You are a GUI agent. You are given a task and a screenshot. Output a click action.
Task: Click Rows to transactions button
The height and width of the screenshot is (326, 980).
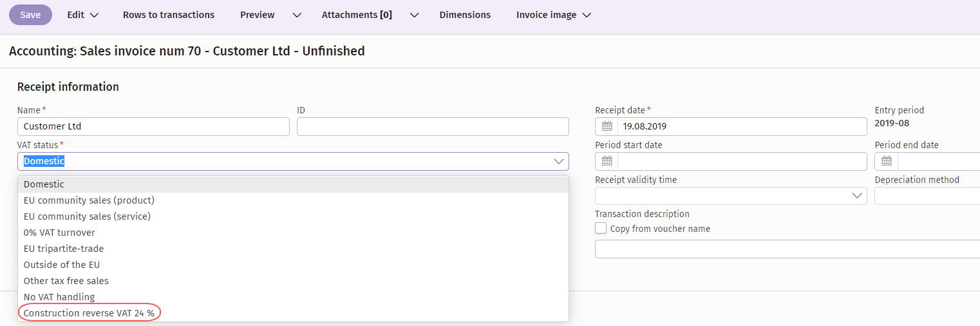click(x=169, y=15)
